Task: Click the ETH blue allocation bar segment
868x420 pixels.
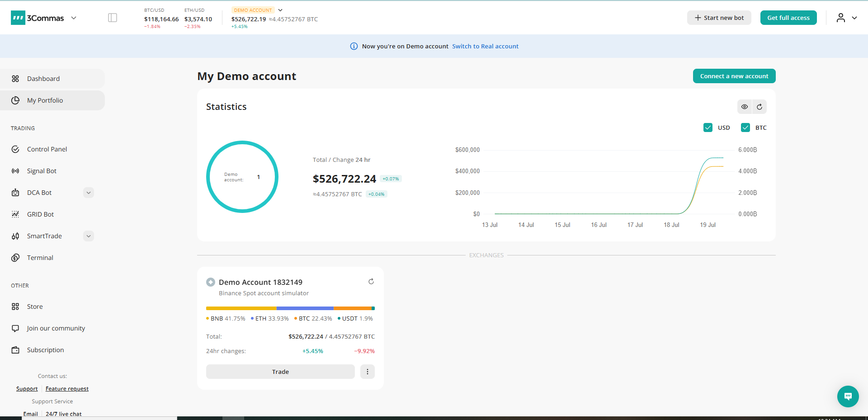Action: point(305,308)
